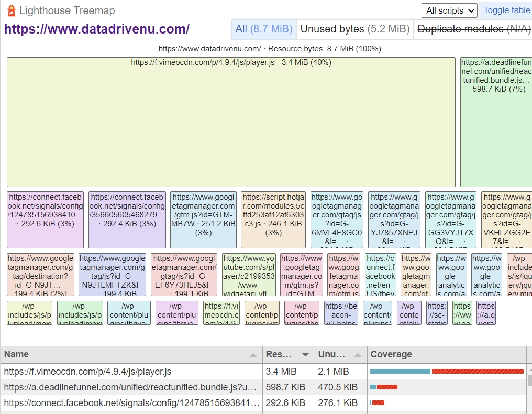The image size is (532, 414).
Task: Click the facebook en_US fbevents block
Action: [x=381, y=275]
